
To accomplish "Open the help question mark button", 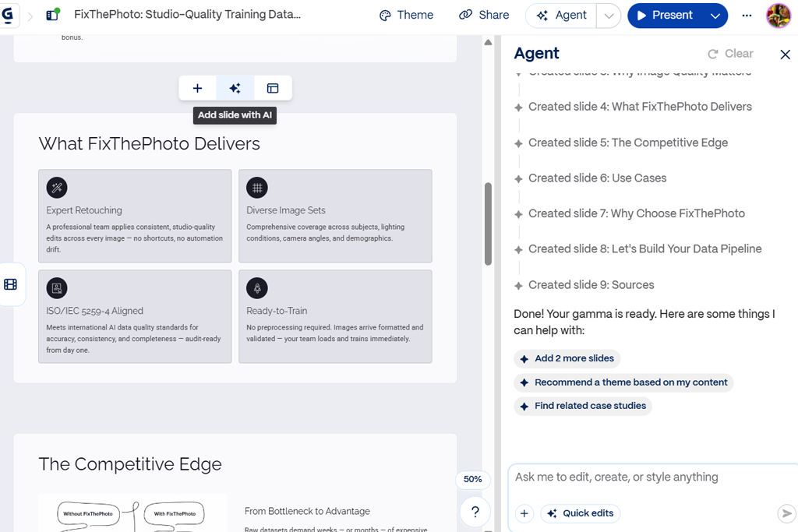I will (x=475, y=512).
